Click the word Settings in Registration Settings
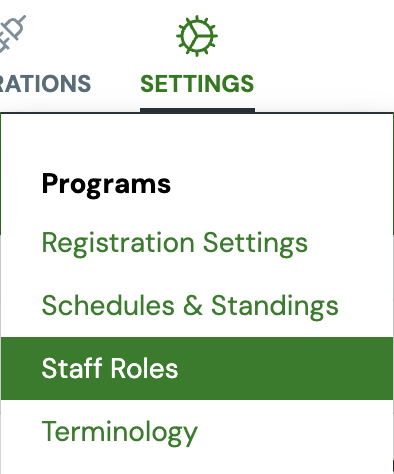 tap(255, 243)
